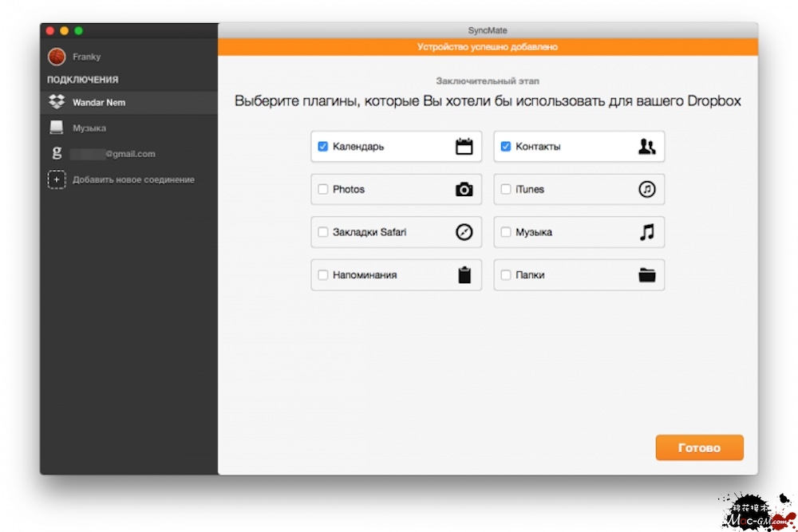Viewport: 798px width, 532px height.
Task: Uncheck the Контакты checkbox
Action: (506, 147)
